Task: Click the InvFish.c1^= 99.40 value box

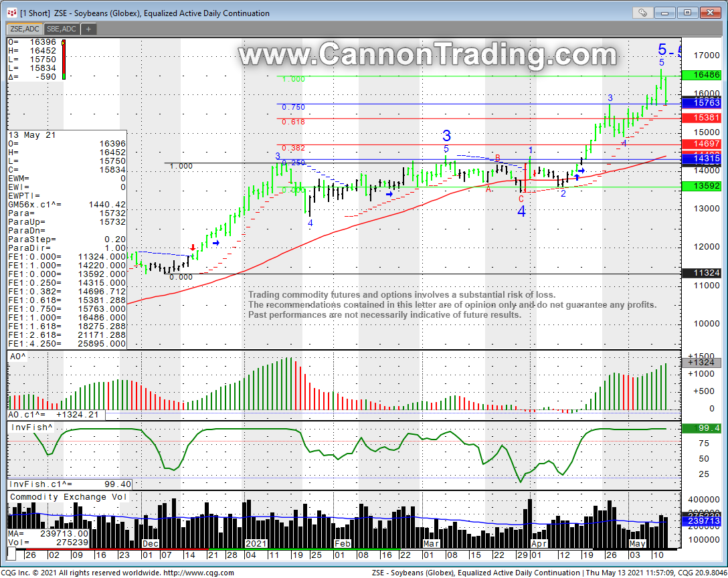Action: tap(70, 484)
